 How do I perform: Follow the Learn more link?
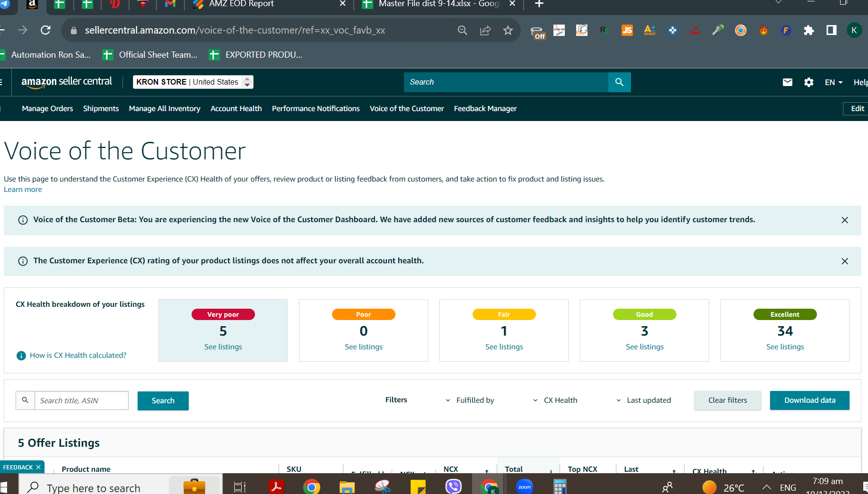coord(23,190)
